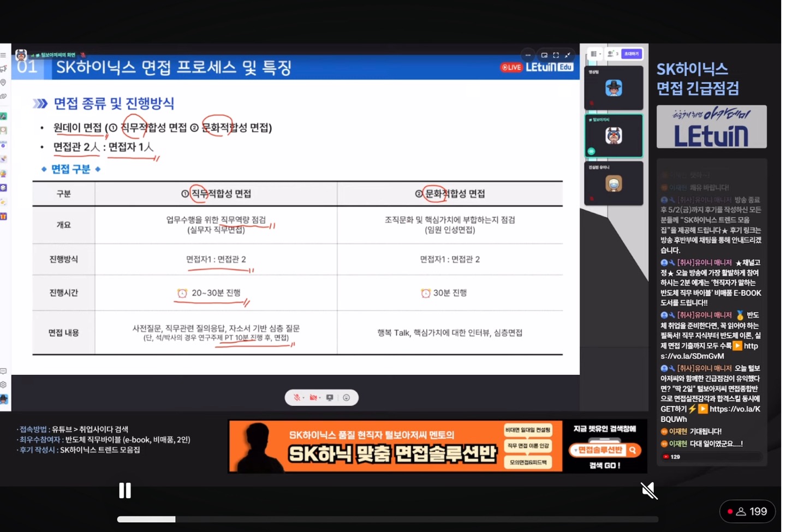The image size is (786, 532).
Task: Click row label '면접 내용'
Action: click(64, 332)
